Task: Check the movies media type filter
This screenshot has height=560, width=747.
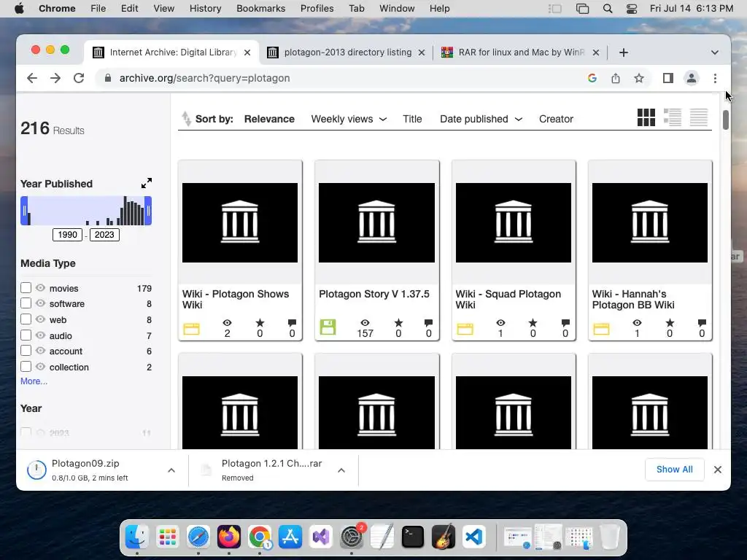Action: (26, 287)
